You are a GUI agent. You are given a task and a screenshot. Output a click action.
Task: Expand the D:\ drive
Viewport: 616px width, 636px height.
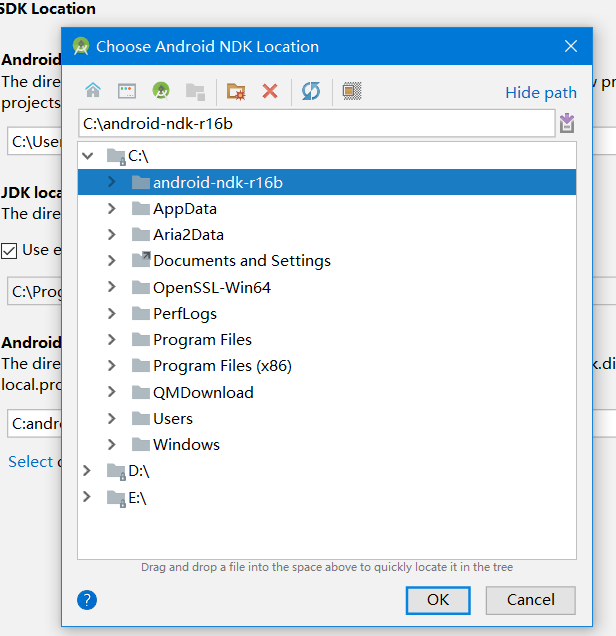(x=87, y=471)
